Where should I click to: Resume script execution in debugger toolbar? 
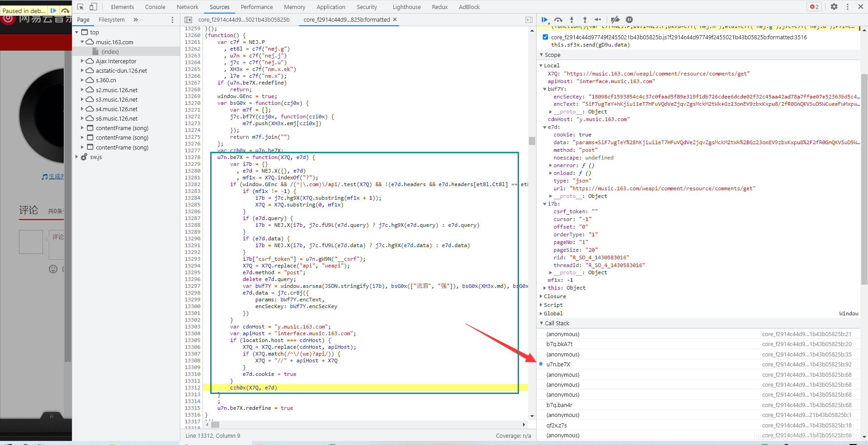click(x=544, y=19)
